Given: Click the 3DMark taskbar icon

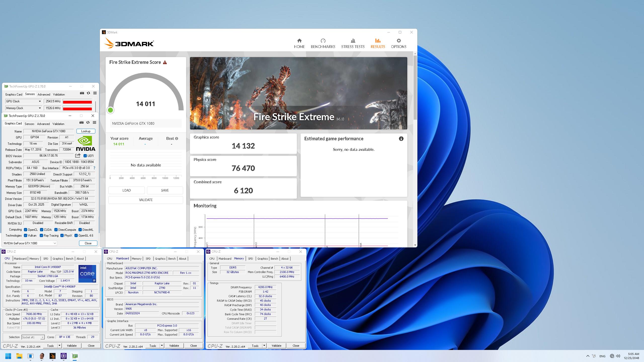Looking at the screenshot, I should 52,356.
